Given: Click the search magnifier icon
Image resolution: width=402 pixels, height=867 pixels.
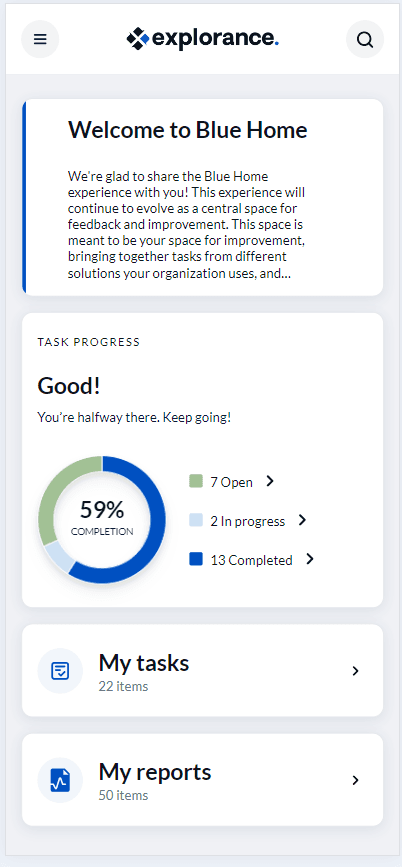Looking at the screenshot, I should (365, 39).
